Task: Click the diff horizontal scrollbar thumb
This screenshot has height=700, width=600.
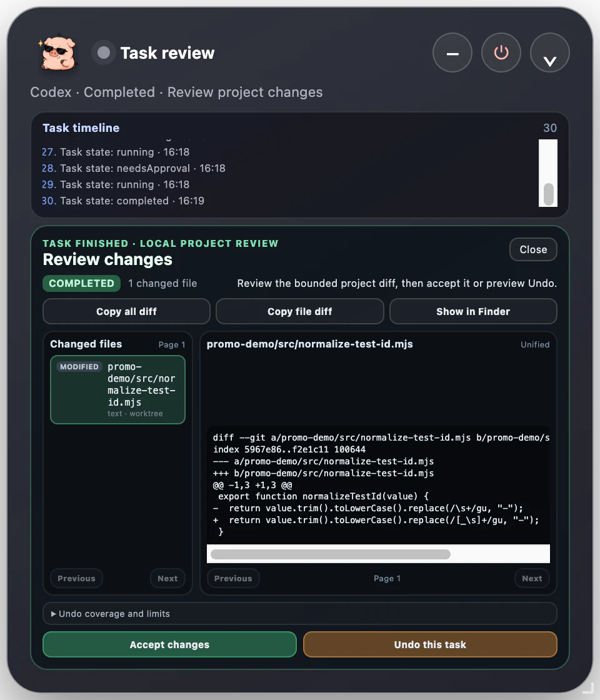Action: coord(331,554)
